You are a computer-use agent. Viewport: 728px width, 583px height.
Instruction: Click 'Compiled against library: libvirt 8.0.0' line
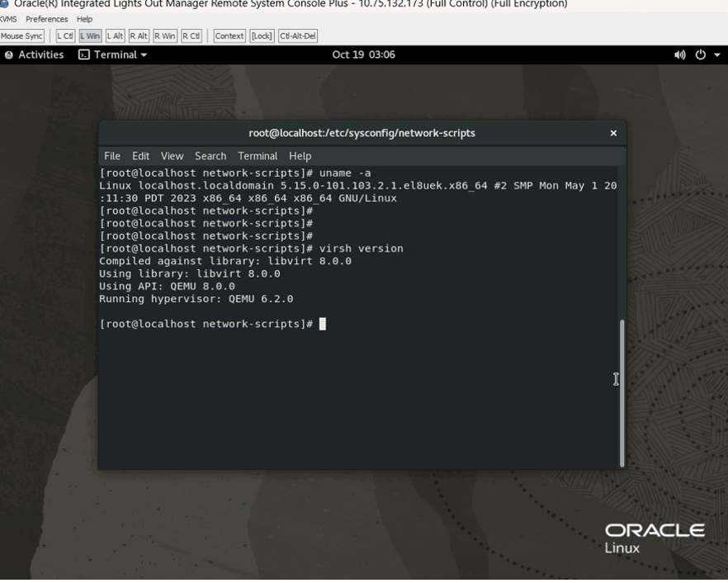click(225, 261)
